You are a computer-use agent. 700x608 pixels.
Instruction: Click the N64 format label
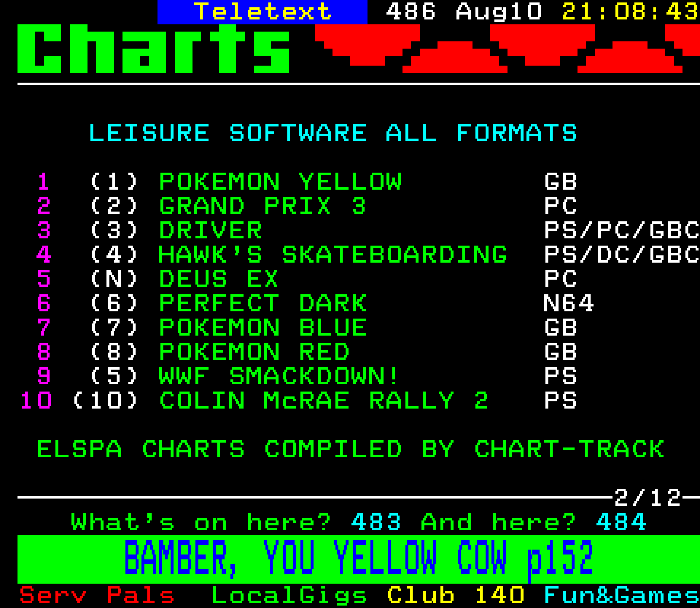point(569,304)
